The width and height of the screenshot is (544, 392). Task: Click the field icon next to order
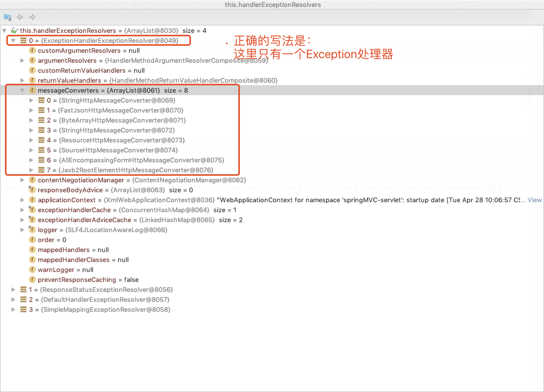tap(32, 240)
